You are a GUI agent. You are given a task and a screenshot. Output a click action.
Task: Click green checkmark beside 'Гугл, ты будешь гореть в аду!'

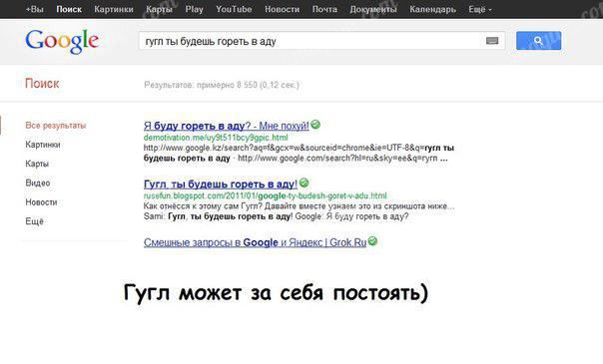[303, 182]
